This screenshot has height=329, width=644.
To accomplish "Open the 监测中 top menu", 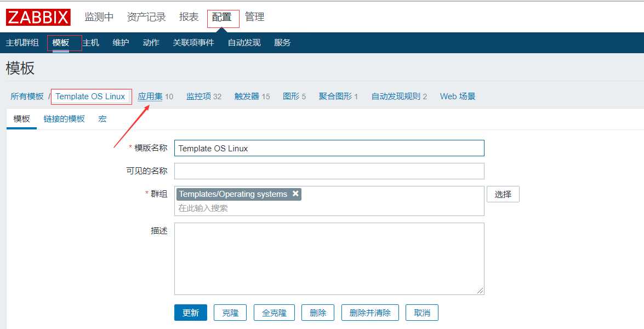I will 99,17.
